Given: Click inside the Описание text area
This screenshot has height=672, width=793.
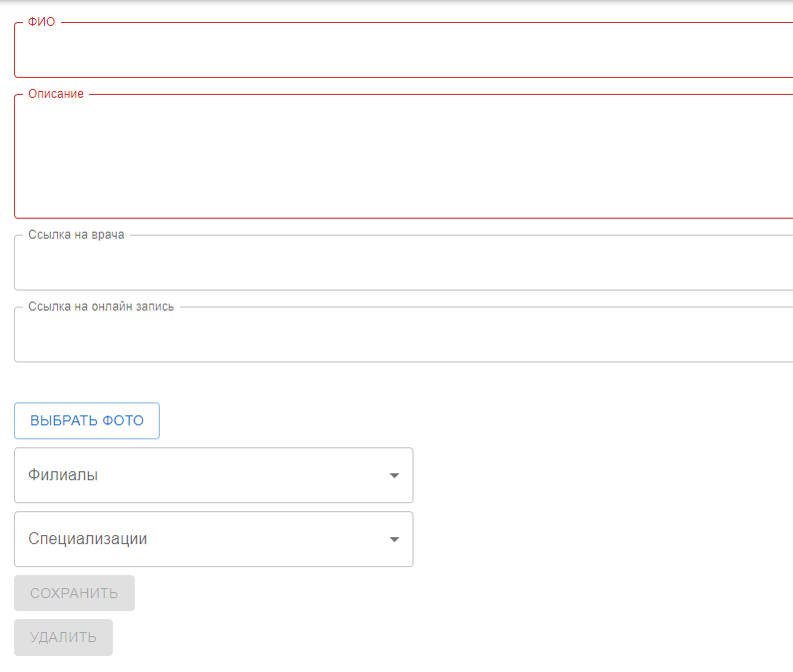Looking at the screenshot, I should [403, 156].
